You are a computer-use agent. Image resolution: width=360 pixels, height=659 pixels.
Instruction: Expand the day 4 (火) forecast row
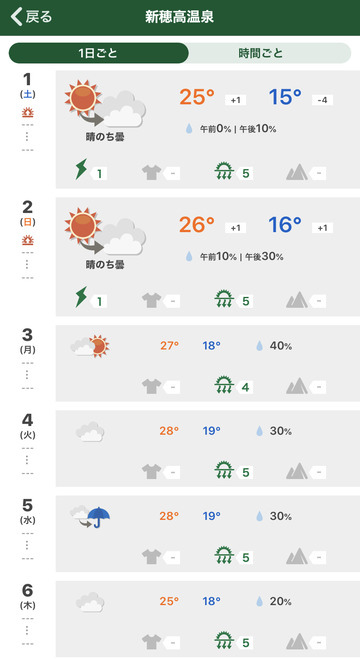[x=208, y=448]
